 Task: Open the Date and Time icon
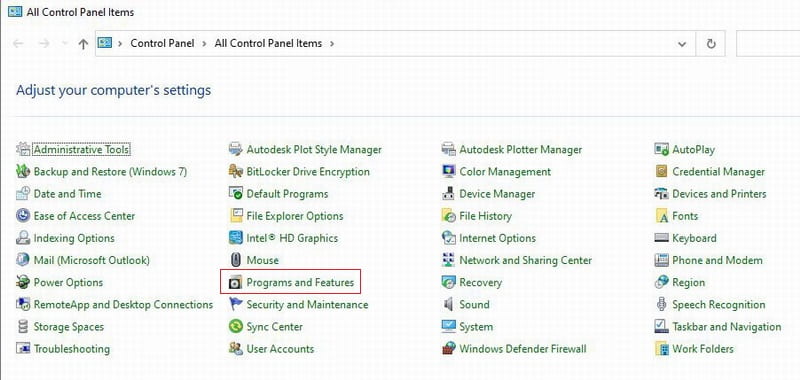[x=23, y=194]
